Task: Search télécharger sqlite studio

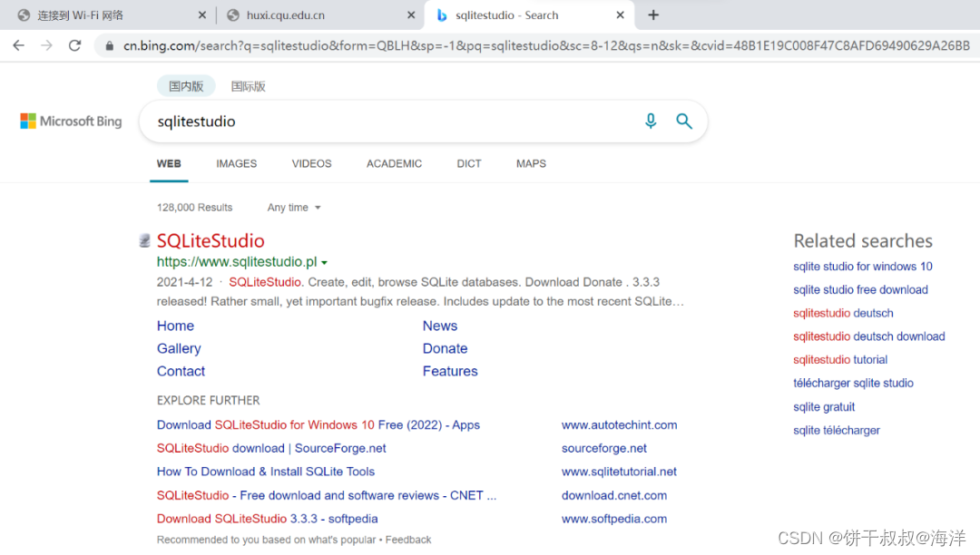Action: pyautogui.click(x=853, y=383)
